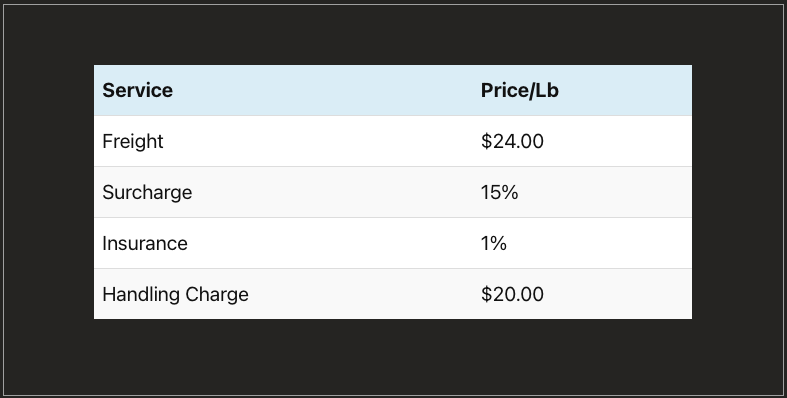Click the dark background below the table
The height and width of the screenshot is (398, 787).
click(392, 356)
